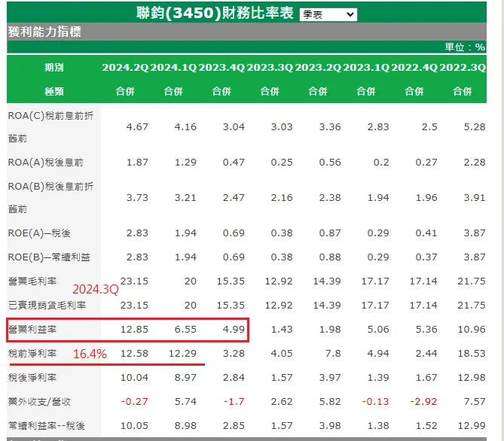This screenshot has height=441, width=504.
Task: Click the ROA(B) value 3.91
Action: click(x=475, y=197)
